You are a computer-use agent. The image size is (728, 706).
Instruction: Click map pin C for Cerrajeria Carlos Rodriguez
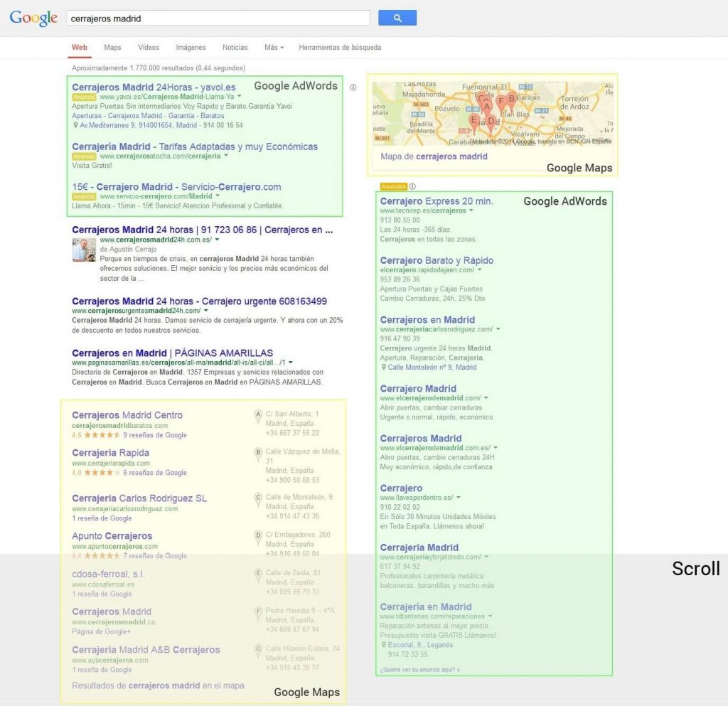258,499
